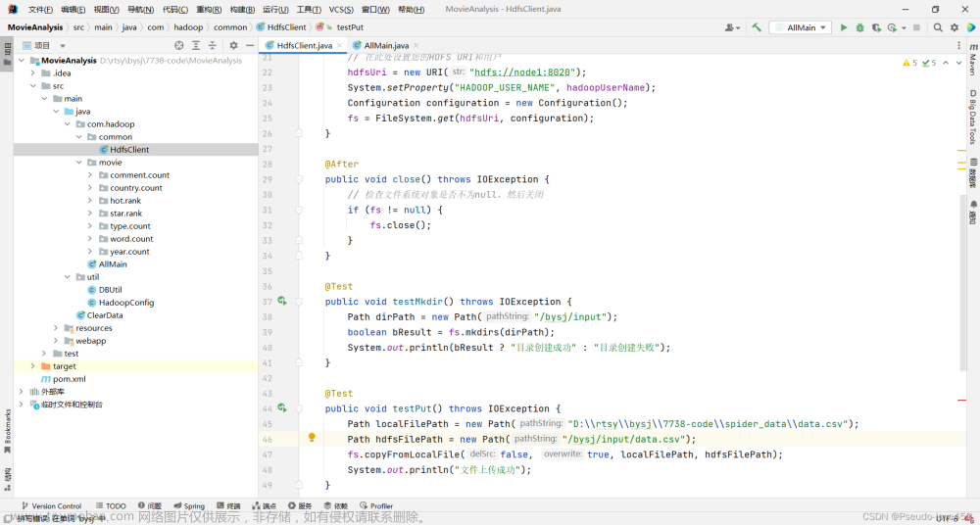
Task: Click the yellow lightbulb at line 46
Action: pos(312,438)
